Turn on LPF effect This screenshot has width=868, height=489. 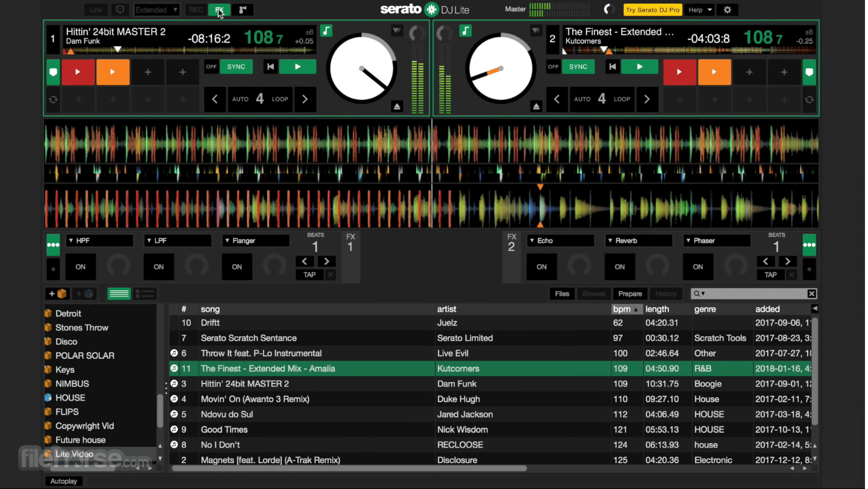click(x=159, y=267)
